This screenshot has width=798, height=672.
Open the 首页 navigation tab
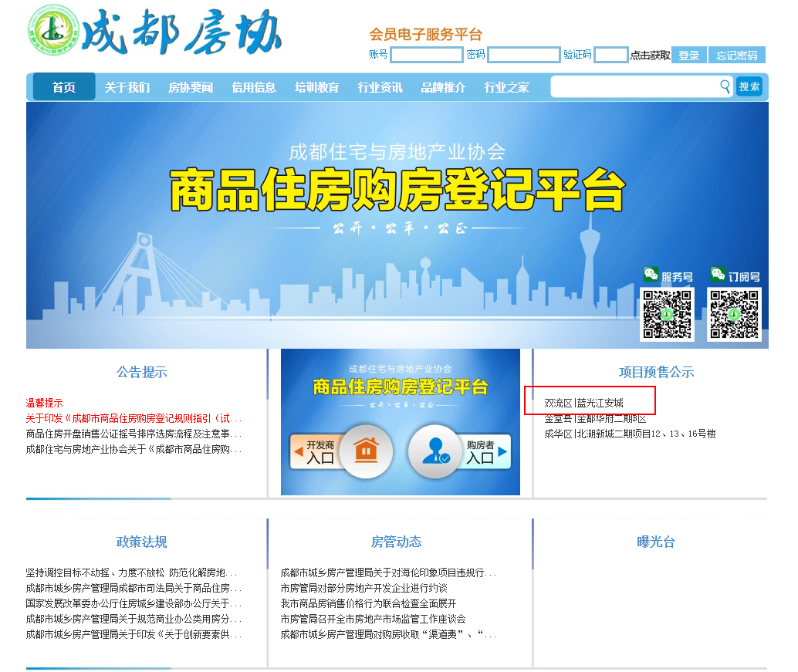pyautogui.click(x=64, y=87)
